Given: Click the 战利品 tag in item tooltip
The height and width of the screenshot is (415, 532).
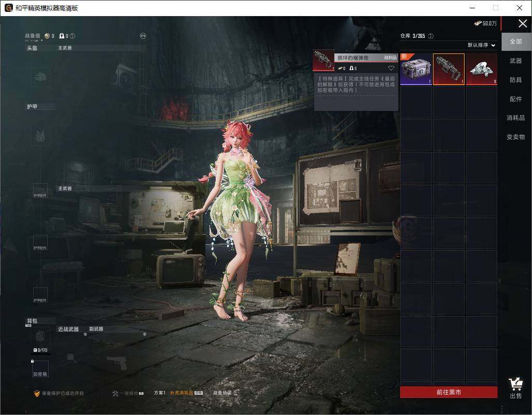Looking at the screenshot, I should (390, 58).
